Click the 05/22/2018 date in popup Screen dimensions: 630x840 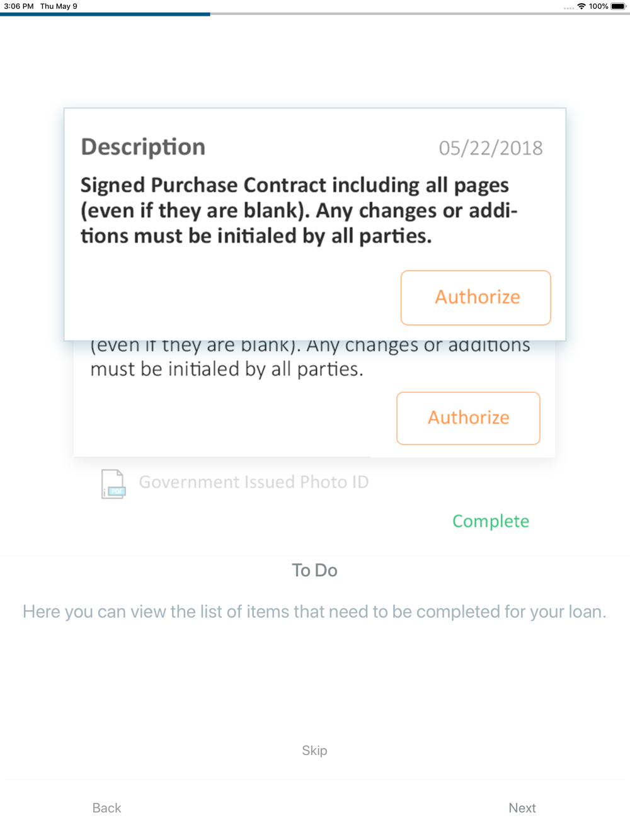(491, 148)
